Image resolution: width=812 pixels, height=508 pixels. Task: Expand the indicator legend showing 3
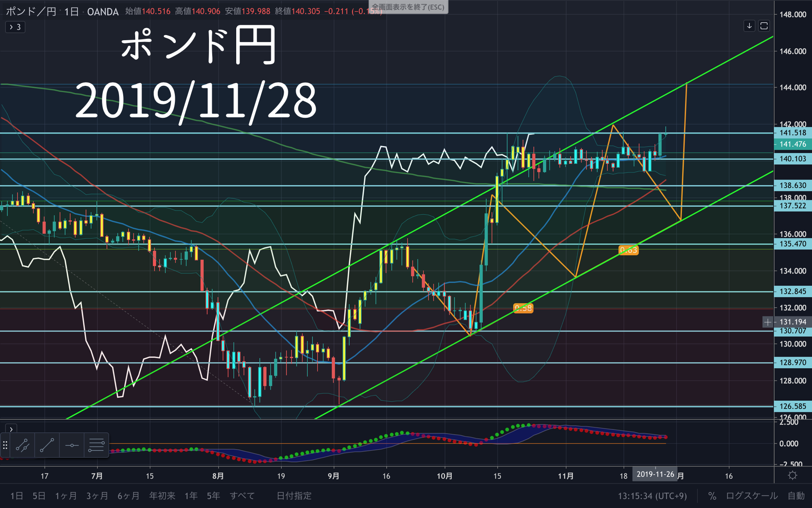[x=15, y=27]
